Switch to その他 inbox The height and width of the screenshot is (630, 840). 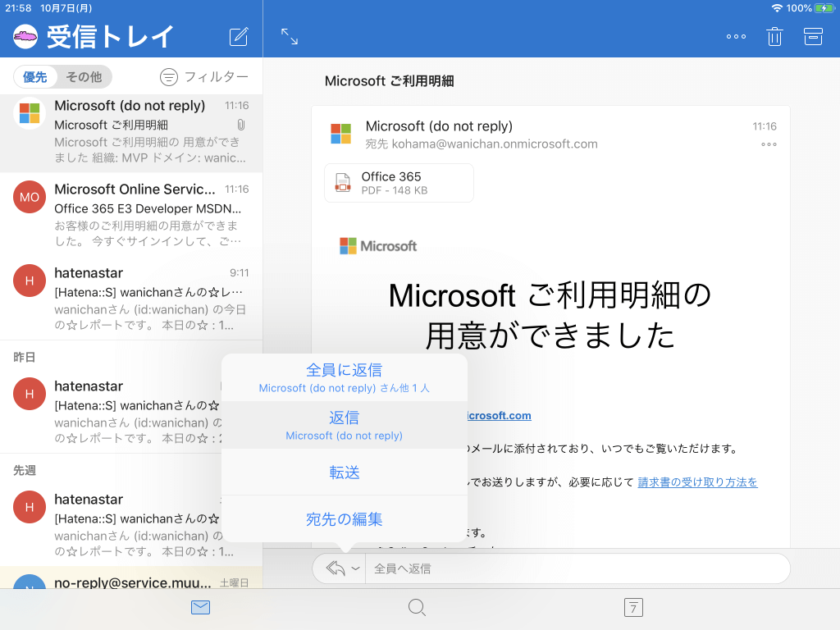pyautogui.click(x=84, y=77)
